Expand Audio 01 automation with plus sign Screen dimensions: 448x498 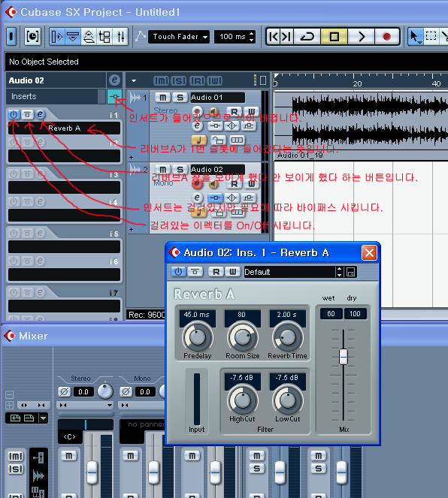[132, 157]
